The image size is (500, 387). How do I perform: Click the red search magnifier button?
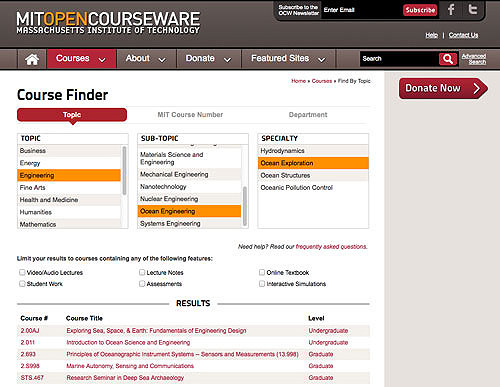[448, 59]
